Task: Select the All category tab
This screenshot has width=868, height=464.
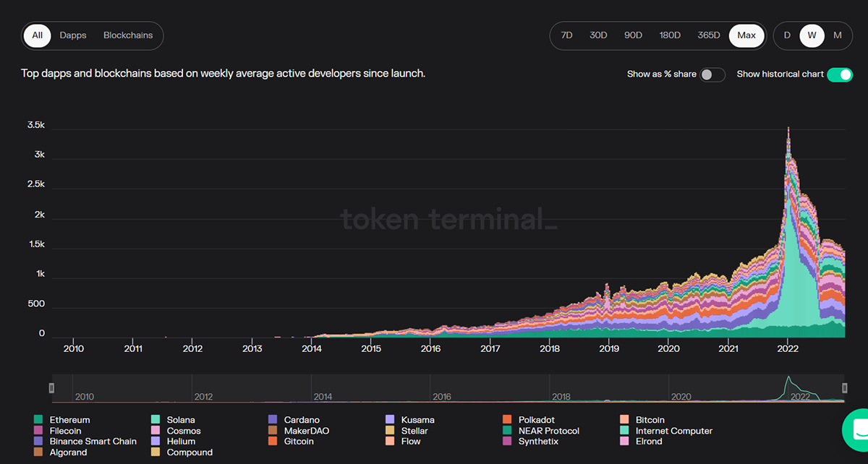Action: [x=37, y=35]
